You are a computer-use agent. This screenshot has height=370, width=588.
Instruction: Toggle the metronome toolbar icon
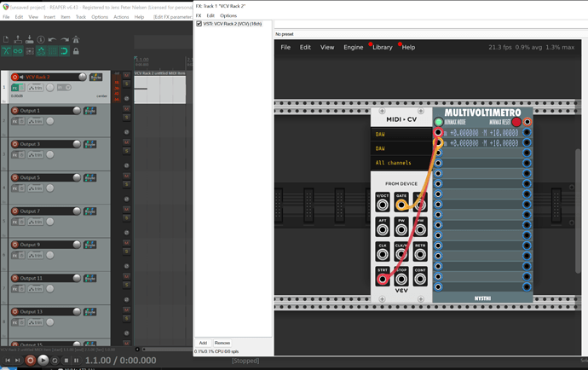click(76, 39)
